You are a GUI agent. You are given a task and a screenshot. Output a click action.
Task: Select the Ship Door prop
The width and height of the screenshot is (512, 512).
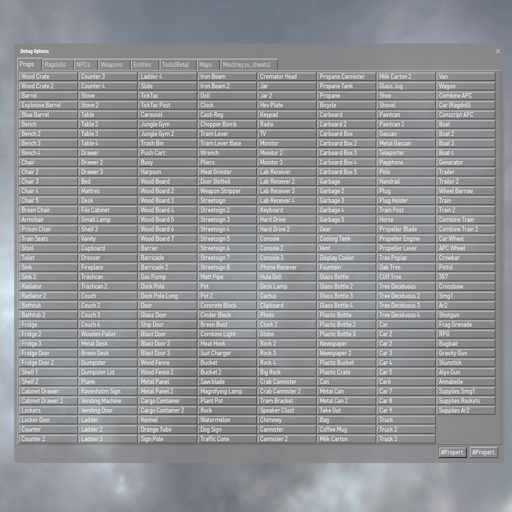coord(167,325)
